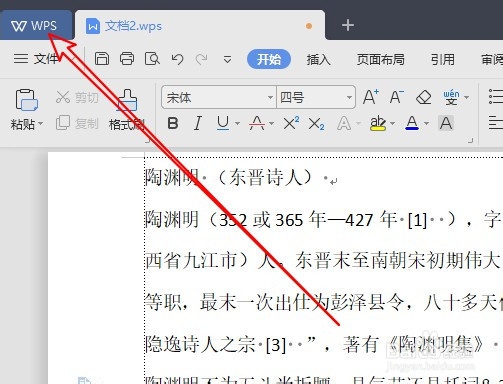
Task: Open Print Preview icon
Action: (152, 59)
